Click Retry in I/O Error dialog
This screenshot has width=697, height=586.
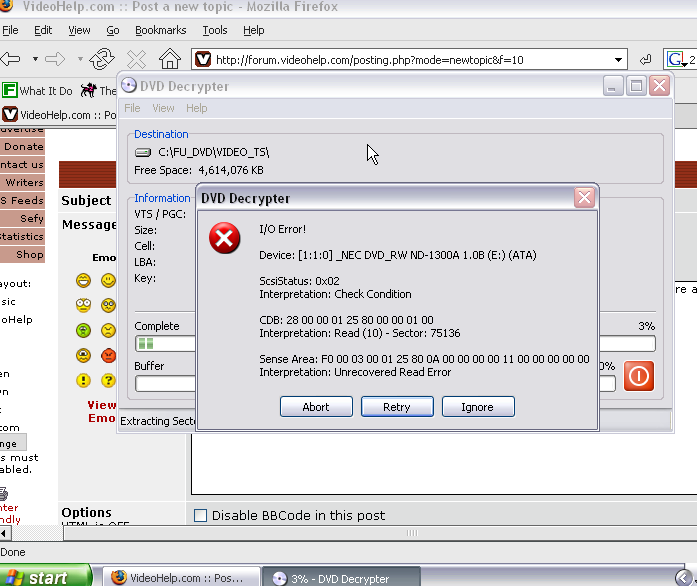pyautogui.click(x=397, y=407)
